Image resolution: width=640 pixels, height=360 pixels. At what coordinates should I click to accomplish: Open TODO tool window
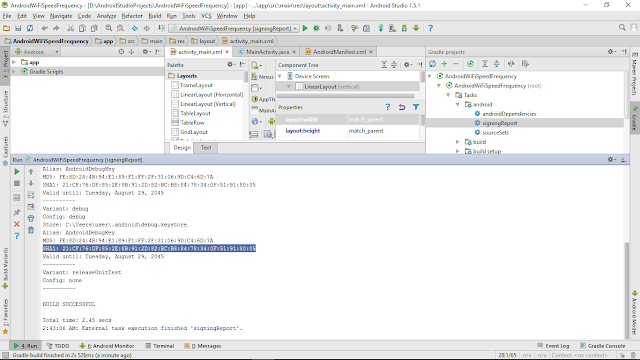(58, 346)
